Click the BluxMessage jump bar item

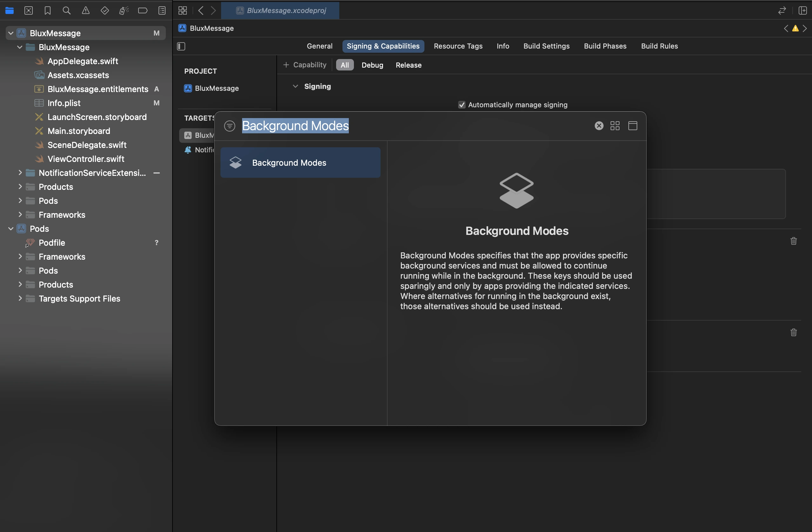coord(206,28)
